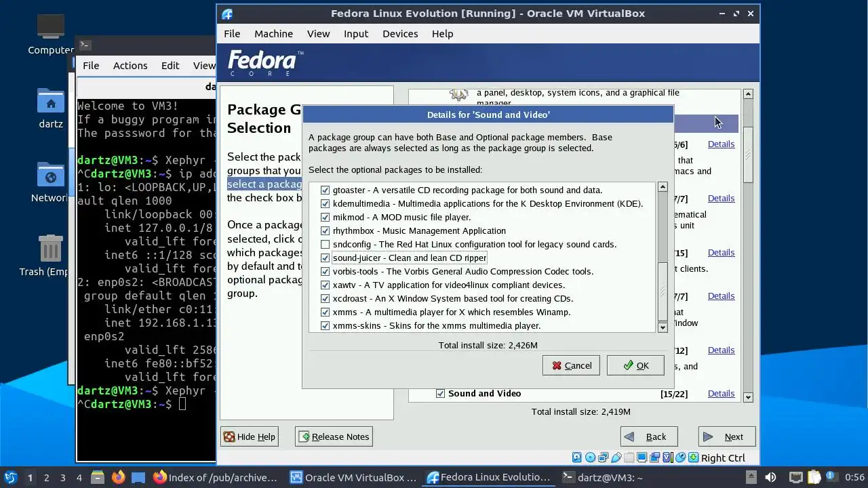Open the Trash desktop icon
This screenshot has height=488, width=868.
[51, 255]
